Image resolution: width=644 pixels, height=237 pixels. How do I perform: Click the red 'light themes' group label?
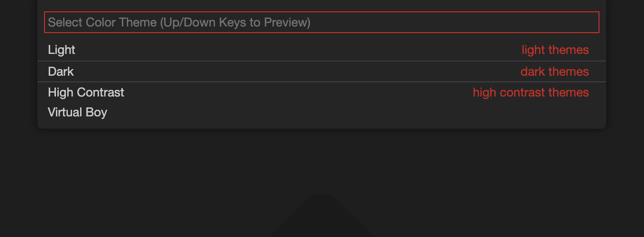click(x=555, y=50)
